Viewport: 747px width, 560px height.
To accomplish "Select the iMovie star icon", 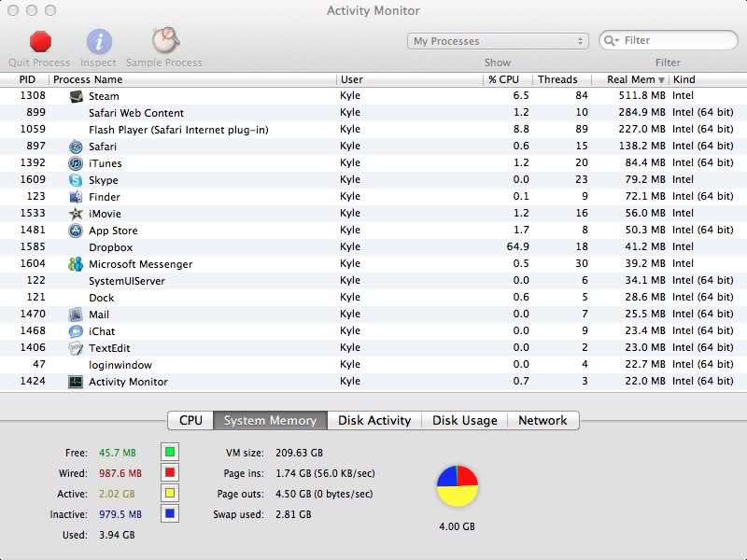I will pos(76,214).
